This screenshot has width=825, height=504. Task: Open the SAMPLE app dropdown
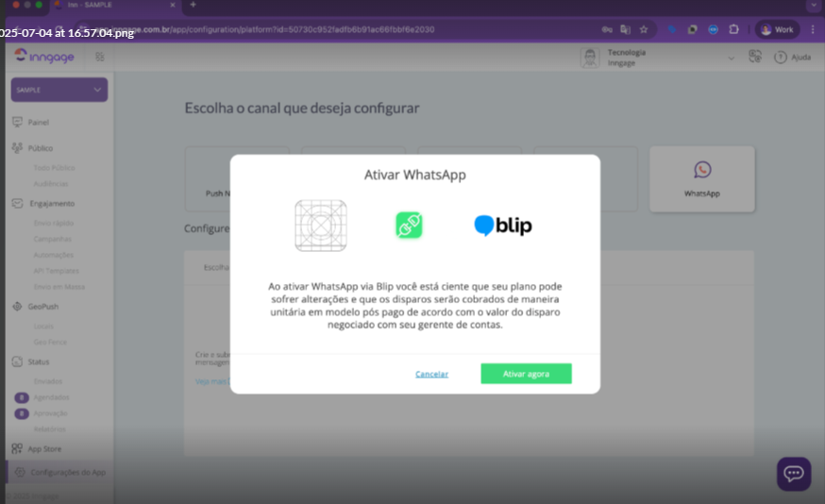(x=59, y=90)
